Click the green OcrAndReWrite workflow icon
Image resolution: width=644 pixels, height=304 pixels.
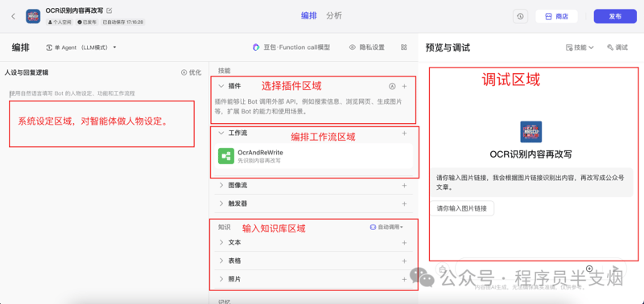[226, 156]
